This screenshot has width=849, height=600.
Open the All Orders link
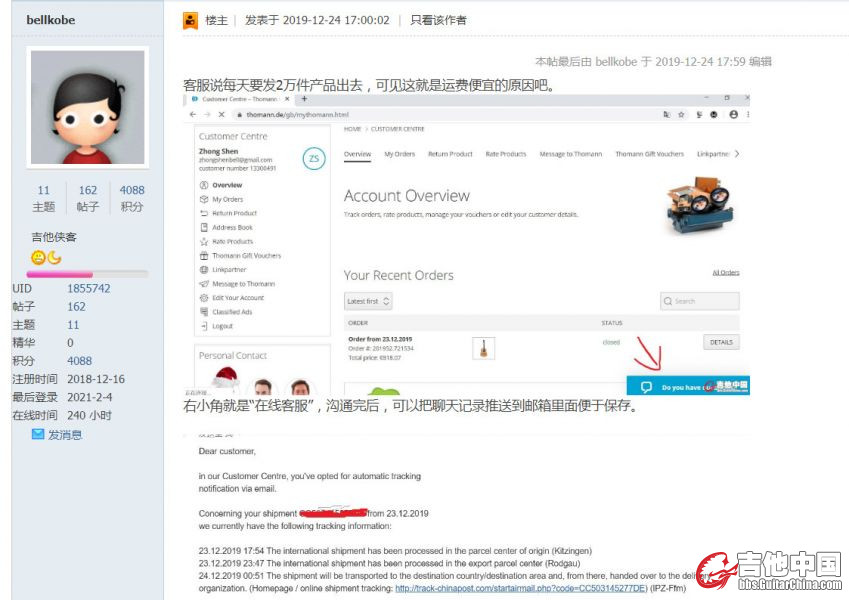tap(725, 272)
